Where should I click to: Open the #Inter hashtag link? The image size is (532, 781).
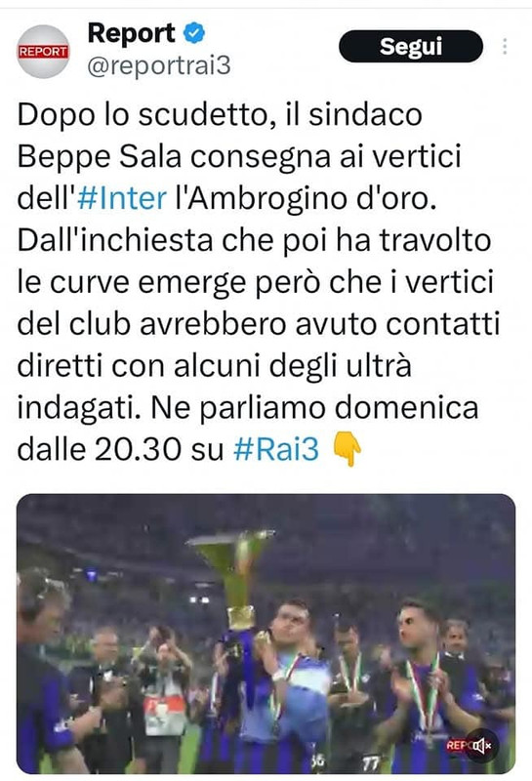(122, 198)
